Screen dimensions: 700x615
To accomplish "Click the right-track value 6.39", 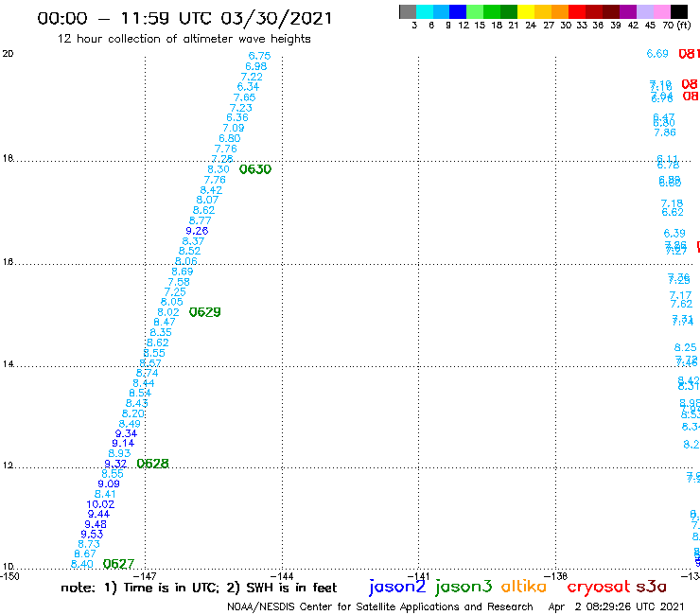I will tap(674, 233).
